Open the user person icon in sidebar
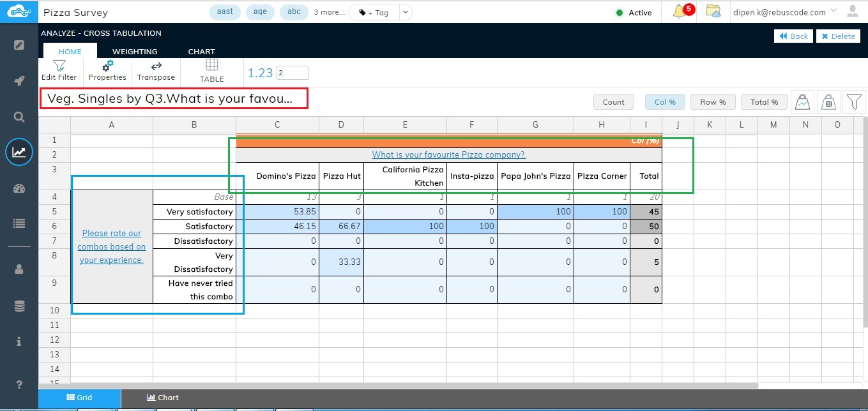The height and width of the screenshot is (411, 868). click(x=19, y=269)
